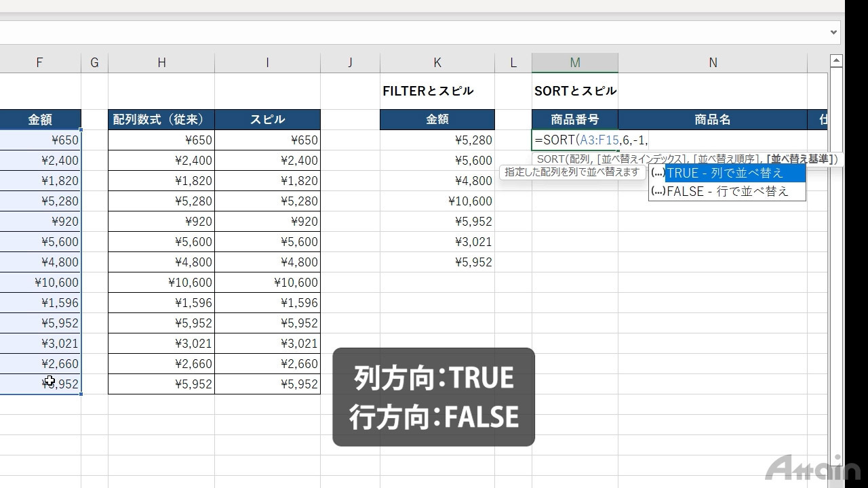Click the 配列数式（従来） header cell
The height and width of the screenshot is (488, 868).
coord(161,120)
